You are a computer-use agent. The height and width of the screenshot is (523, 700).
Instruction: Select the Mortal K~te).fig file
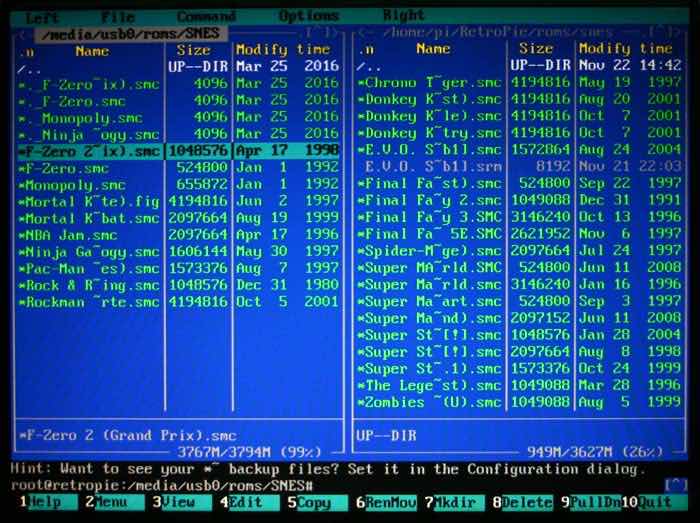(x=179, y=202)
